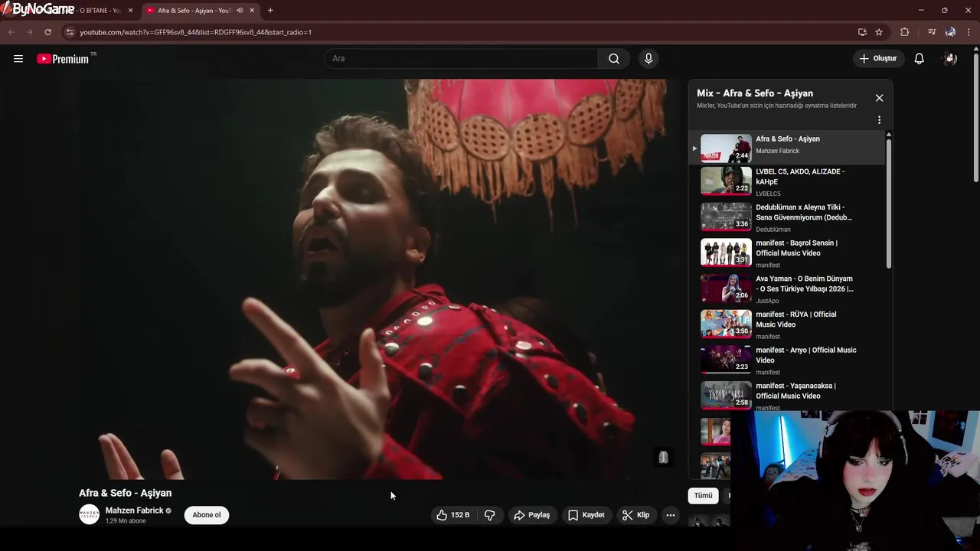Dislike the video with thumbs down
The width and height of the screenshot is (980, 551).
(490, 515)
